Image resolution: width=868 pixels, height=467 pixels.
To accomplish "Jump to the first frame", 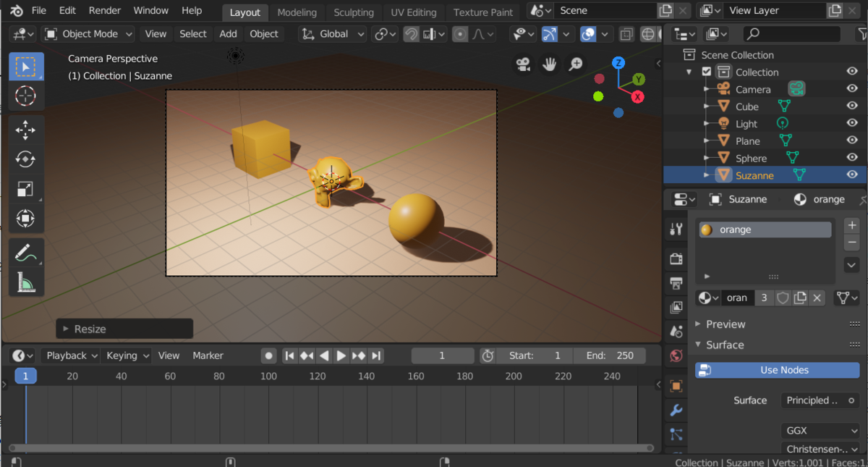I will coord(289,355).
